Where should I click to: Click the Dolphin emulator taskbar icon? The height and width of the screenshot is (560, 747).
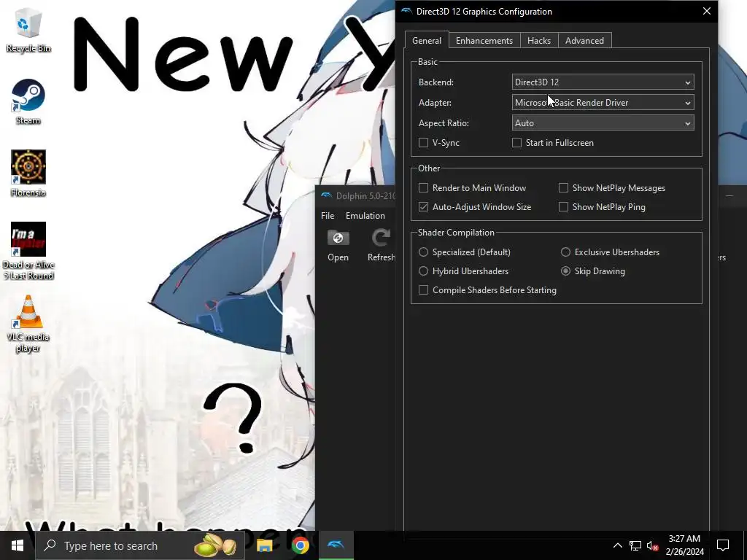click(336, 545)
